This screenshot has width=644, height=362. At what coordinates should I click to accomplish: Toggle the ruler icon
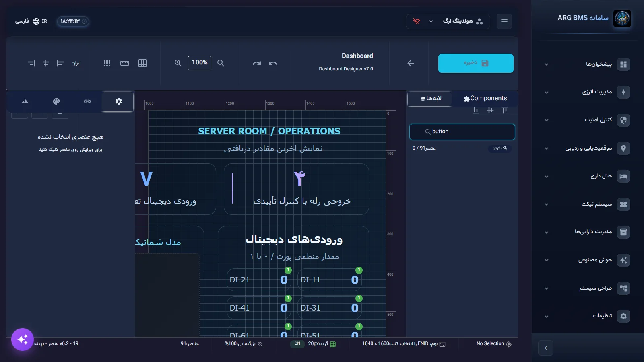(x=125, y=63)
